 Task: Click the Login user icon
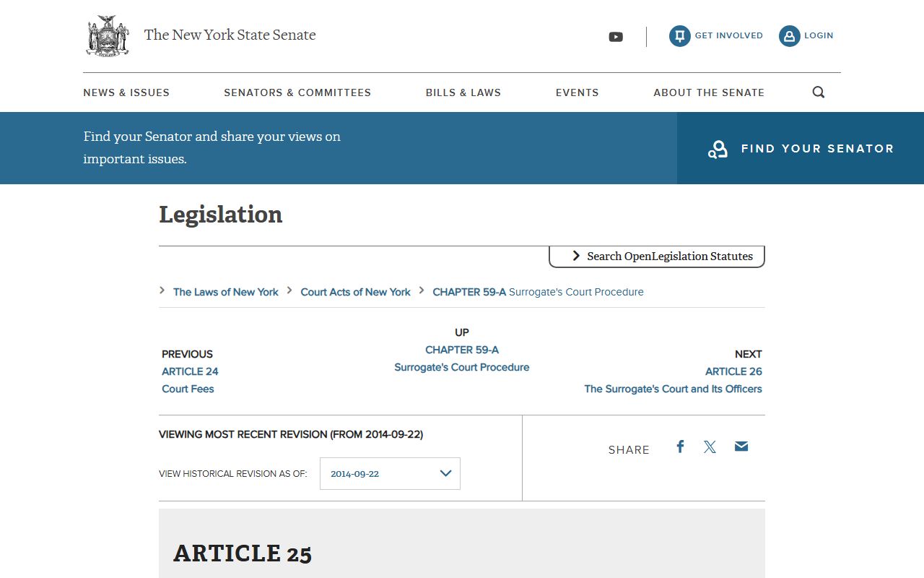click(x=789, y=36)
